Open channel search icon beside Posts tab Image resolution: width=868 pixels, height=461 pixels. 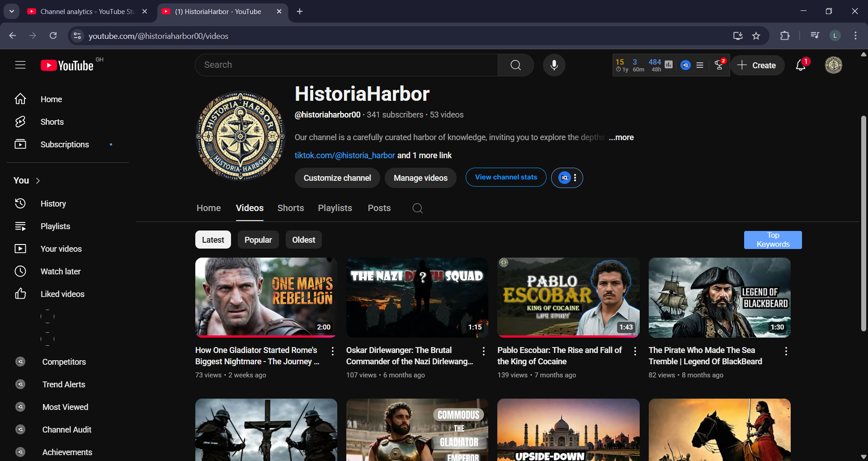[x=417, y=208]
